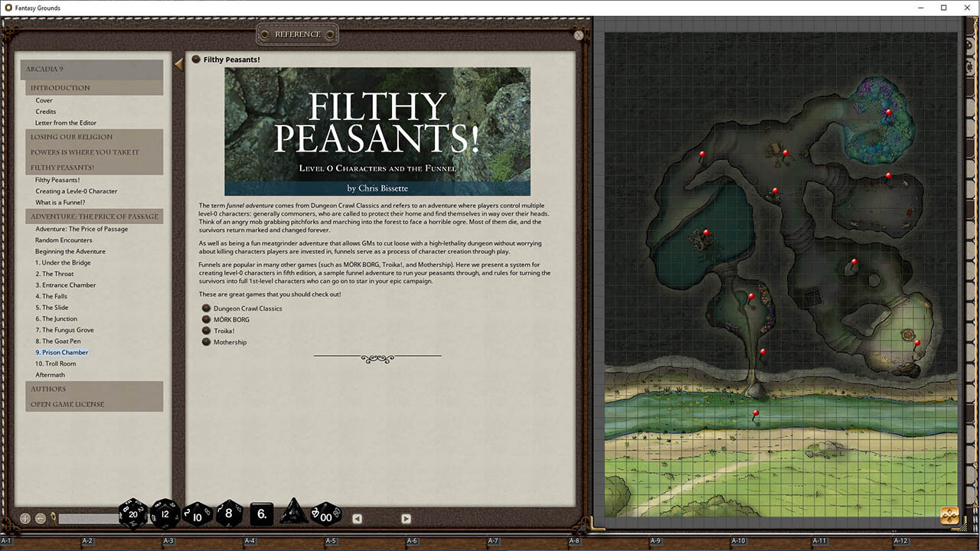Roll the d00 percentile die
Screen dimensions: 980x551
point(325,515)
